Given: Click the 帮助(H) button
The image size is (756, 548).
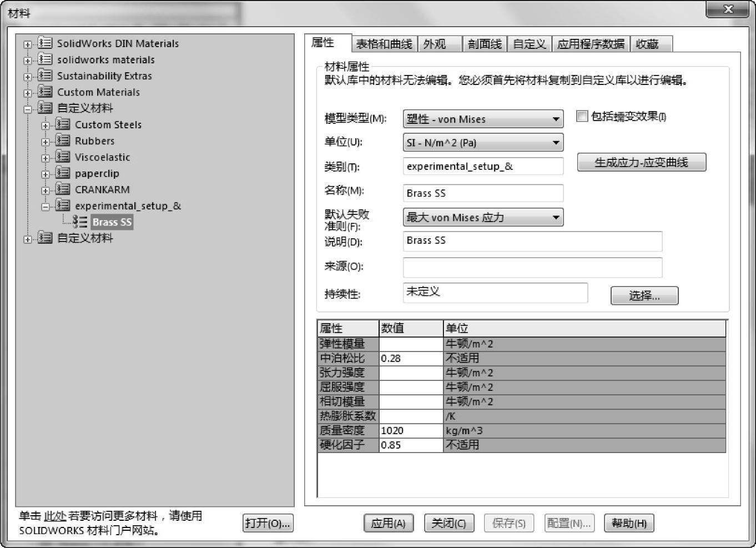Looking at the screenshot, I should (629, 523).
